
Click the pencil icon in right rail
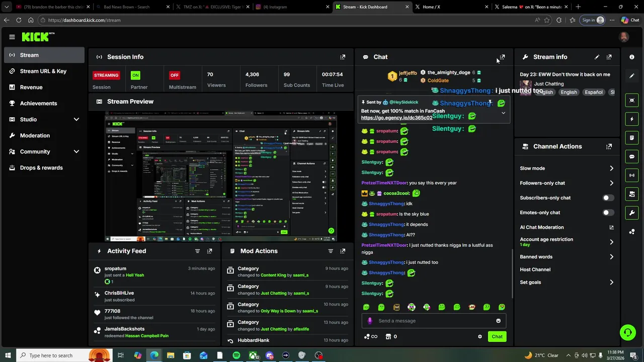[632, 76]
